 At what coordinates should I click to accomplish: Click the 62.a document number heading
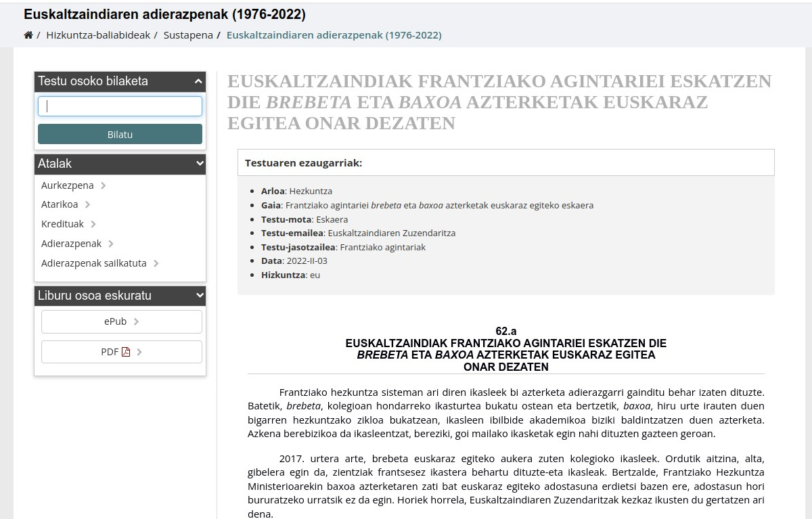pos(506,331)
